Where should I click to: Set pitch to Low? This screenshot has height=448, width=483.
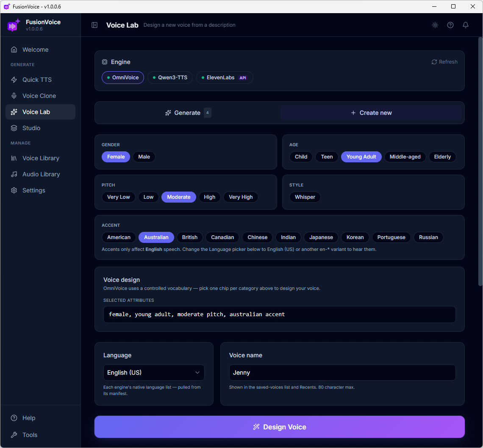click(148, 197)
